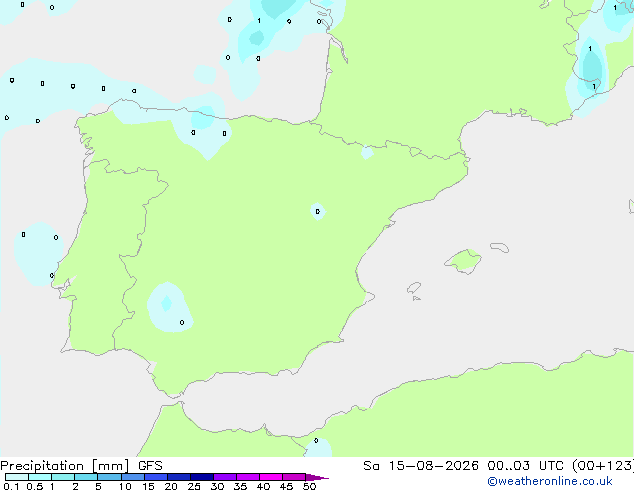Click the legend value "0.1"

[x=11, y=486]
